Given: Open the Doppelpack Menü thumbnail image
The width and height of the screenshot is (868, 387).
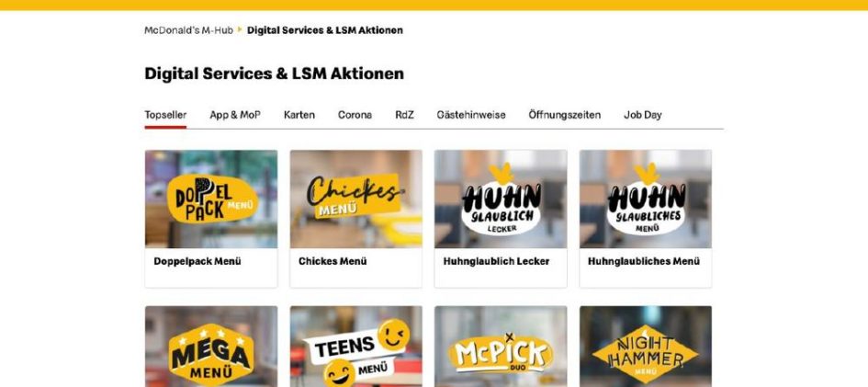Looking at the screenshot, I should 211,199.
